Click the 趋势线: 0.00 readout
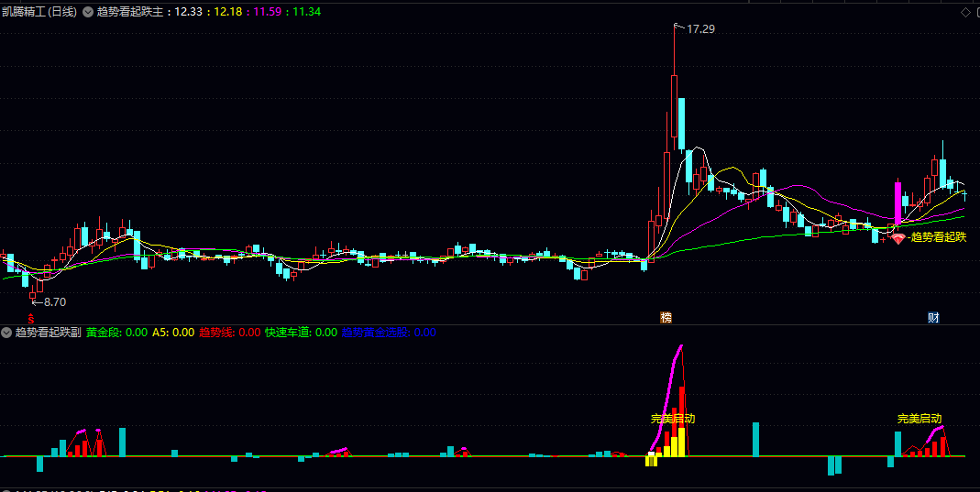This screenshot has height=492, width=980. pyautogui.click(x=230, y=333)
